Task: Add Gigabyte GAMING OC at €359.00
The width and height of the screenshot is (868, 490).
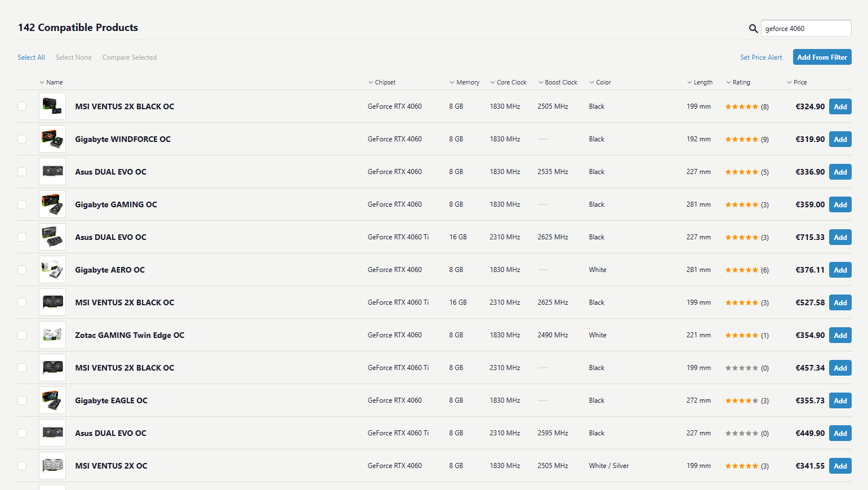Action: tap(840, 204)
